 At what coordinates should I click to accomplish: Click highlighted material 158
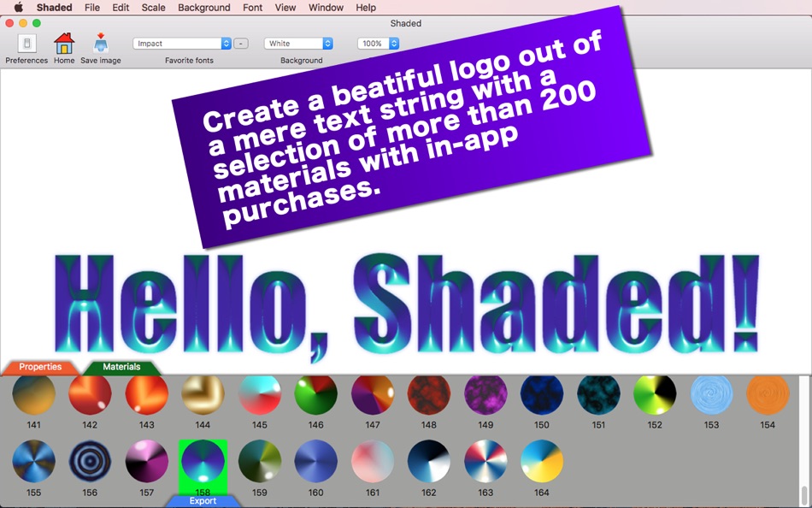tap(203, 461)
